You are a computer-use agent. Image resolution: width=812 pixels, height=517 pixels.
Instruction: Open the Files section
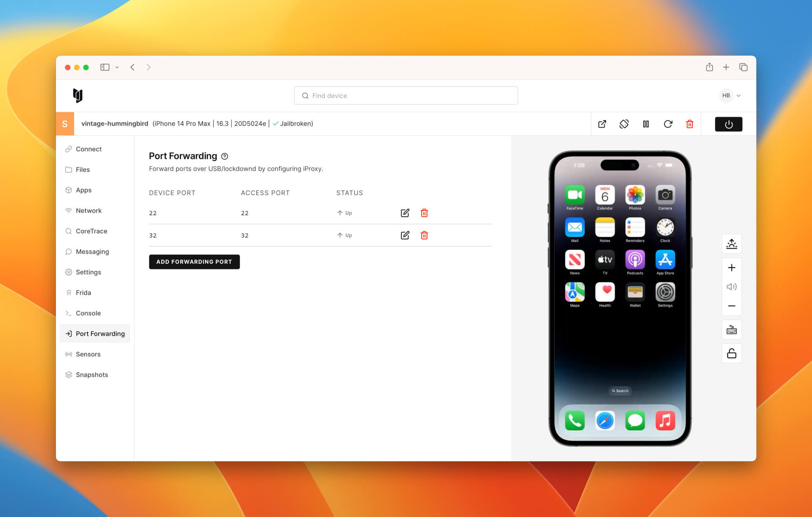tap(95, 170)
